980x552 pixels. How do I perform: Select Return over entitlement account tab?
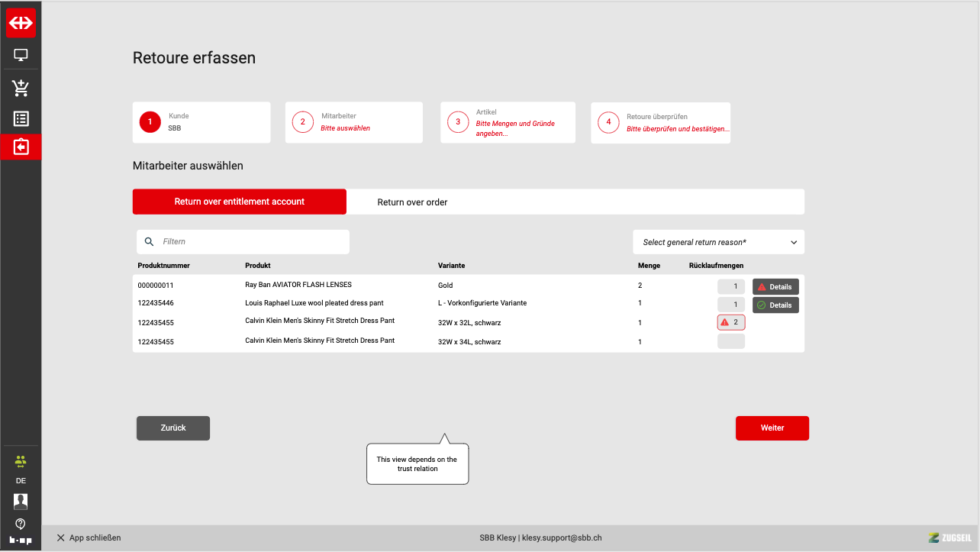pos(240,202)
